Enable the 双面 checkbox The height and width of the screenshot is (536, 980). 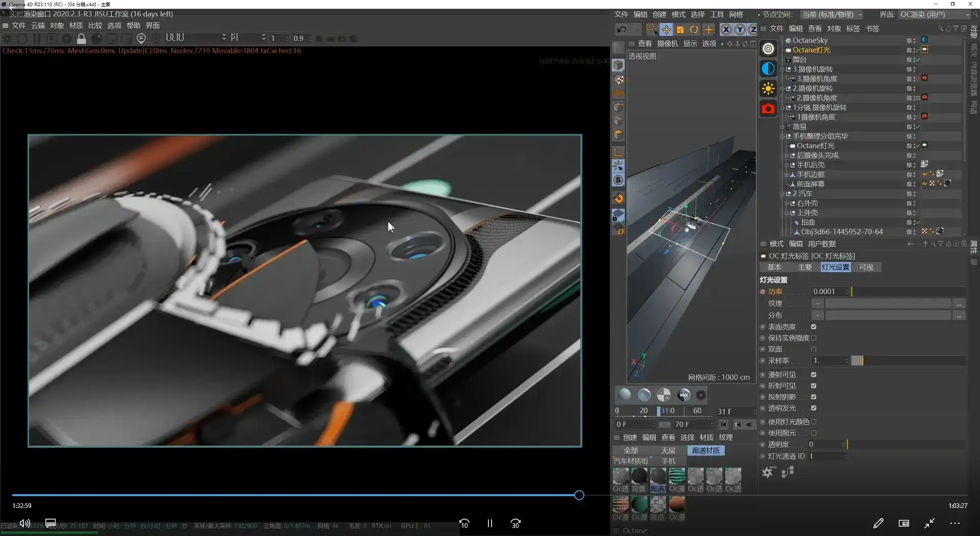[x=814, y=350]
